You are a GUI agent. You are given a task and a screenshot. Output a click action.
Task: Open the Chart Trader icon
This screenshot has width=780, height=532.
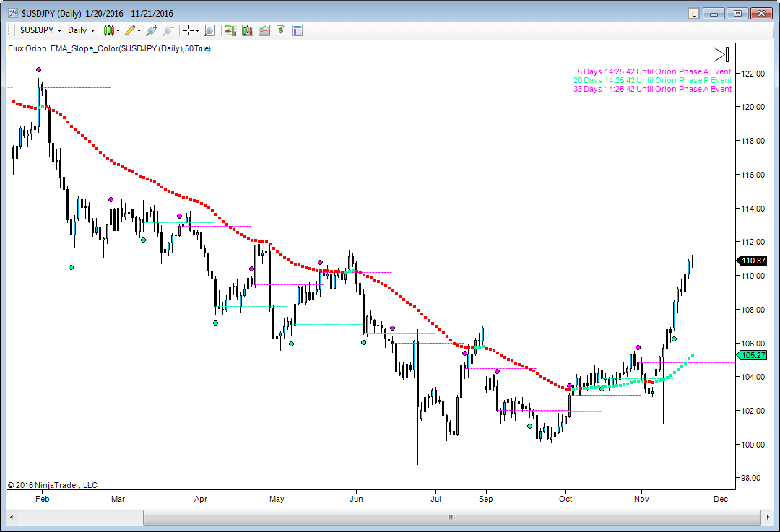click(x=230, y=30)
